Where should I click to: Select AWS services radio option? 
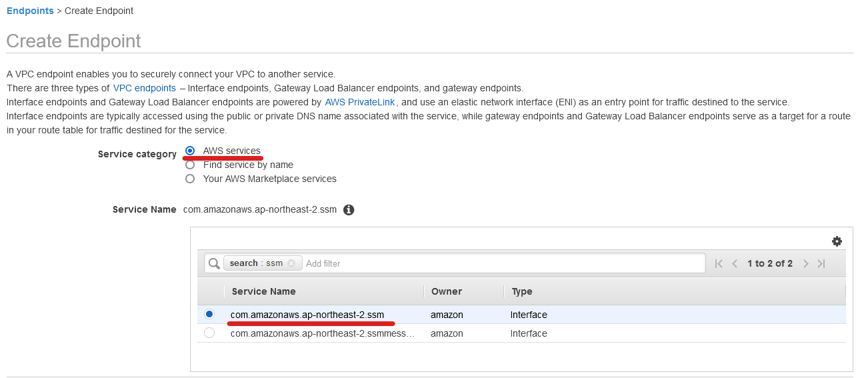pyautogui.click(x=190, y=151)
